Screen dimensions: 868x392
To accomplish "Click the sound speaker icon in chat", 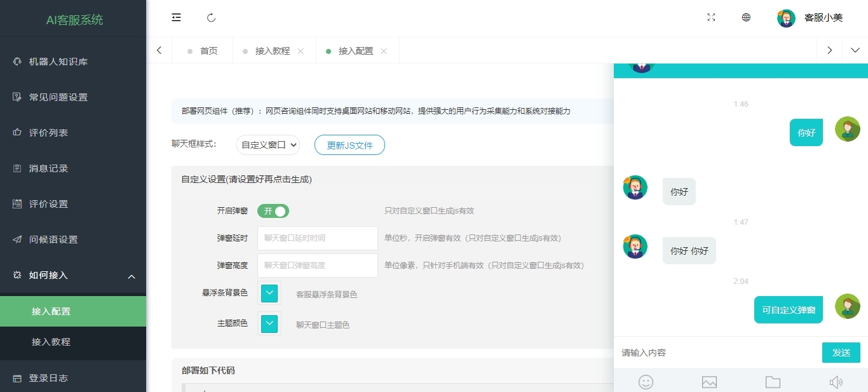I will [836, 382].
